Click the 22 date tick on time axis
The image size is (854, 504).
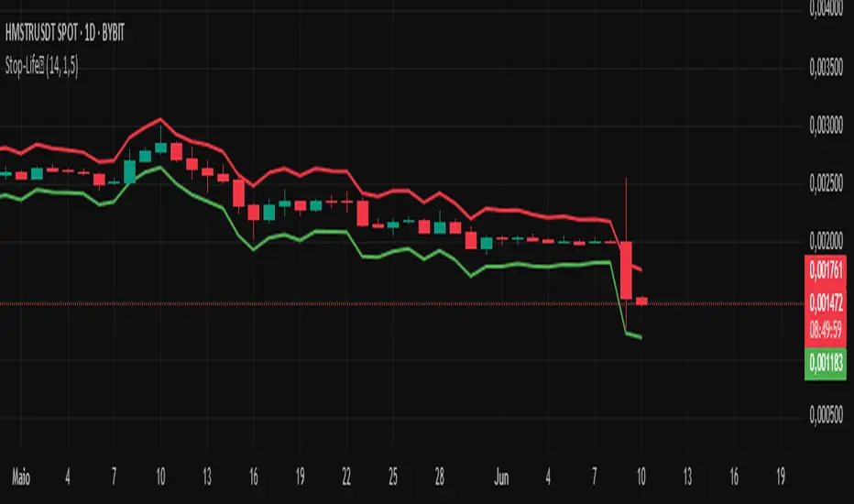[x=346, y=477]
